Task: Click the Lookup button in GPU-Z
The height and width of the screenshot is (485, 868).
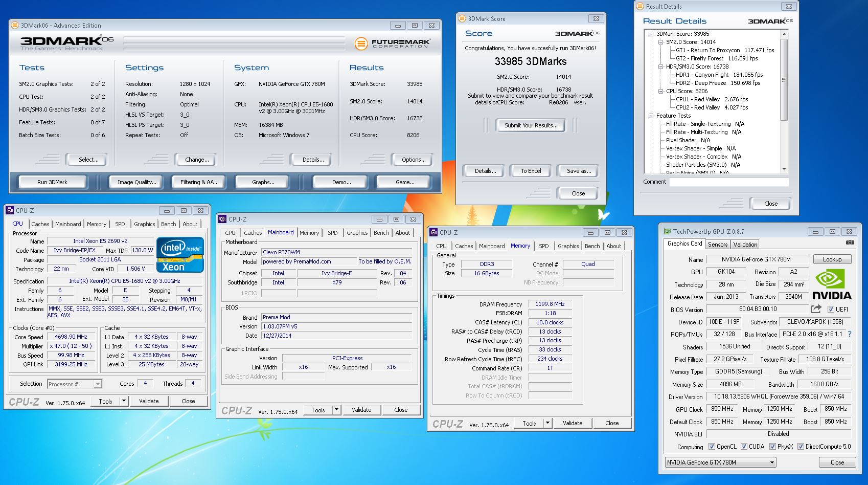Action: 832,259
